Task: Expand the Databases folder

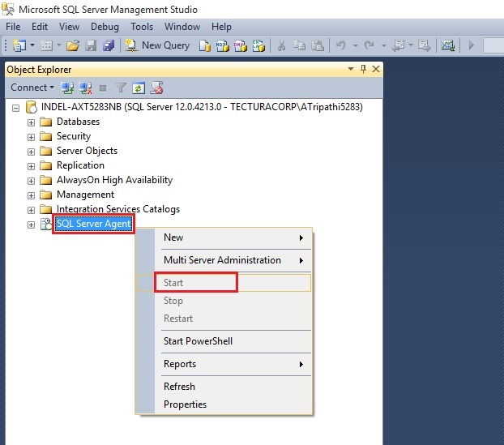Action: 32,122
